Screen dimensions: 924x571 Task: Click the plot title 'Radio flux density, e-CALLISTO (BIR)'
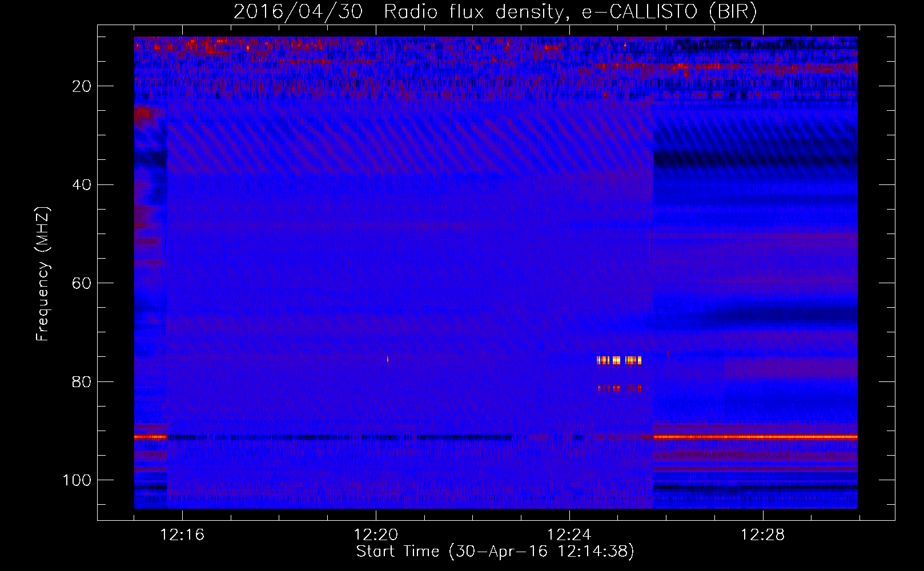pos(570,12)
